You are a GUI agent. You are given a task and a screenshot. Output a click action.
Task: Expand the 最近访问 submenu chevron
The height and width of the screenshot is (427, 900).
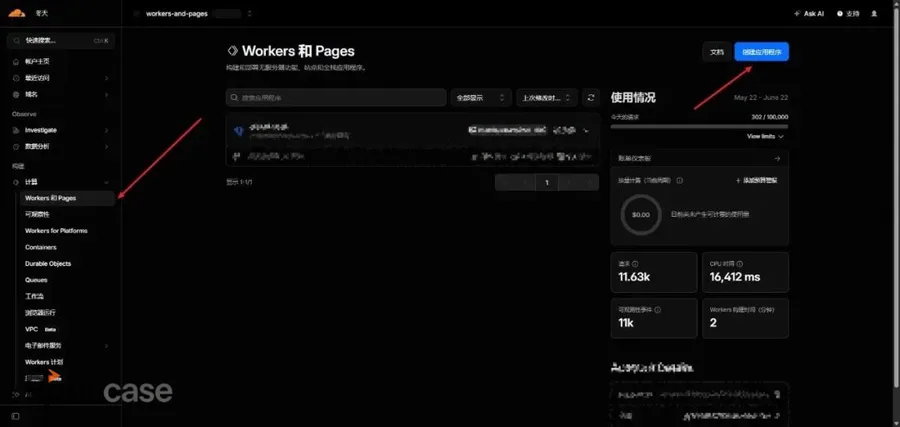(x=107, y=78)
